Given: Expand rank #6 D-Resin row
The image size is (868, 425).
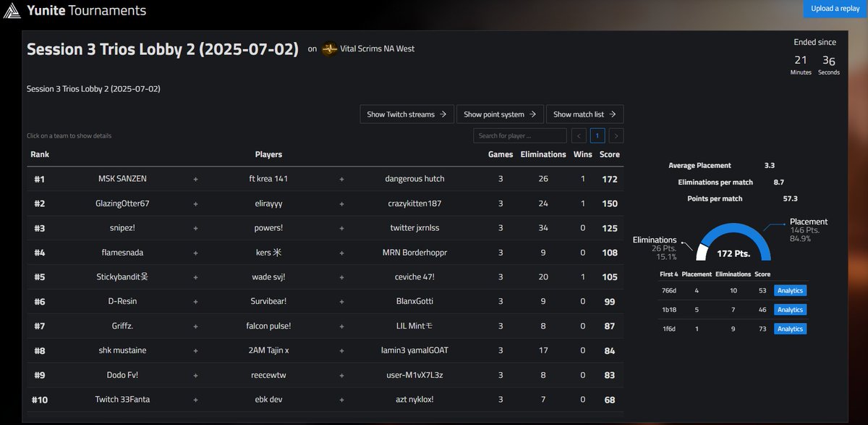Looking at the screenshot, I should (324, 301).
